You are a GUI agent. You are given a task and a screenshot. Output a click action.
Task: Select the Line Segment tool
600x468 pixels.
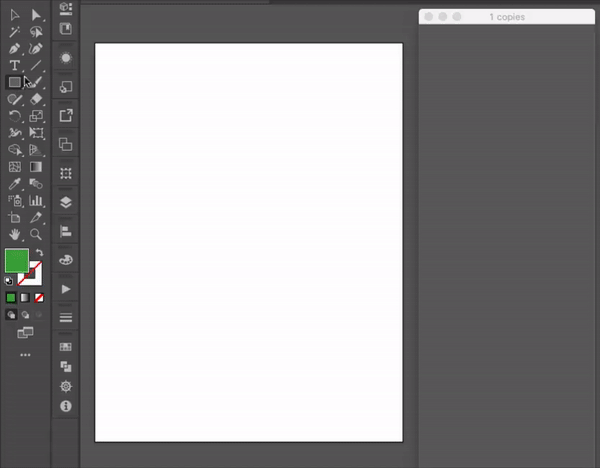(36, 65)
